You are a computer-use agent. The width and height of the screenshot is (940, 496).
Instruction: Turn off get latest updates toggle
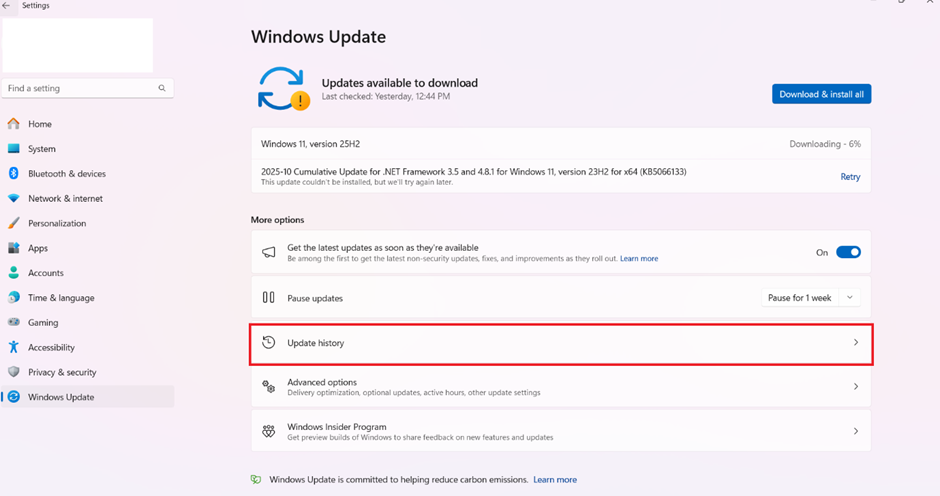848,252
